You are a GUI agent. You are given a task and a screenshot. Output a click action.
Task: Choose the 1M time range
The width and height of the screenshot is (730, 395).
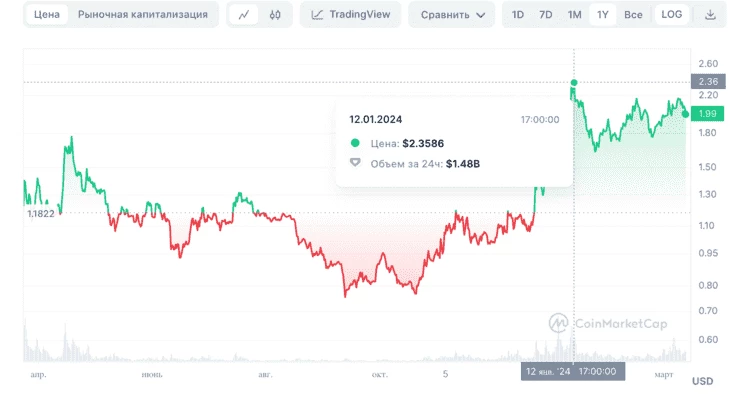[x=575, y=15]
